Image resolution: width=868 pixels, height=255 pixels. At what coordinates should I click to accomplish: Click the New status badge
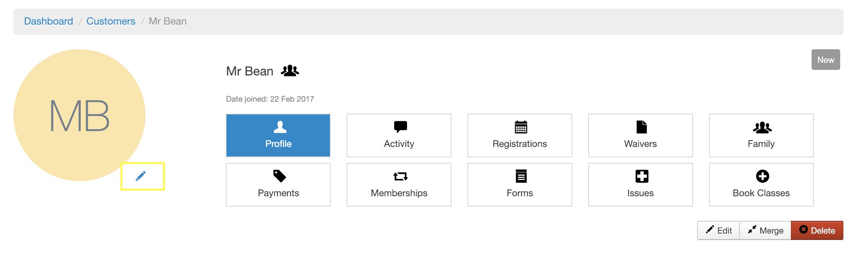coord(825,60)
